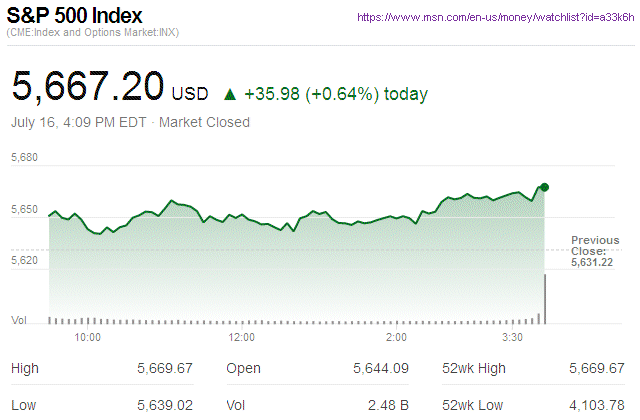The width and height of the screenshot is (640, 420).
Task: Click the 52wk High value 5,669.67
Action: [596, 369]
